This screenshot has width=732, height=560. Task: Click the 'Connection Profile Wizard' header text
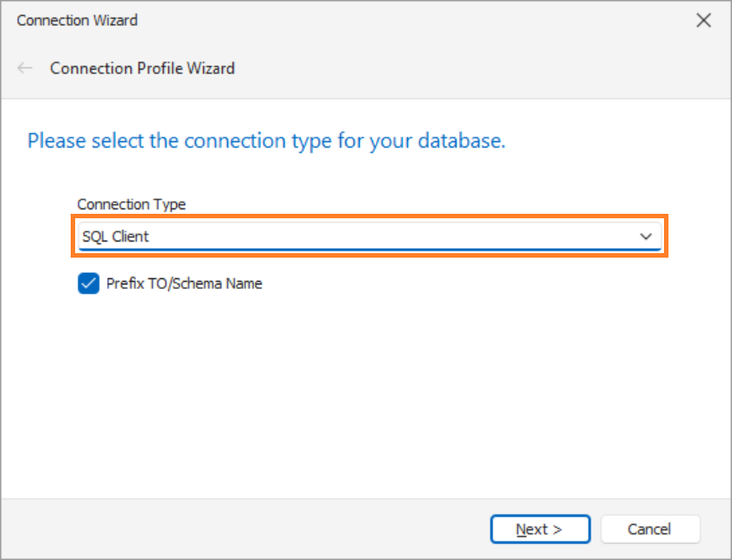[x=142, y=69]
